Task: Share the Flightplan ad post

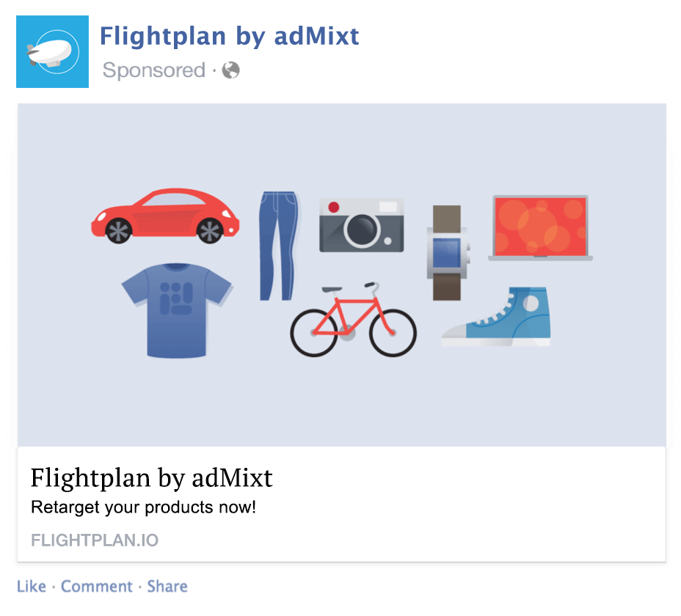Action: click(x=167, y=586)
